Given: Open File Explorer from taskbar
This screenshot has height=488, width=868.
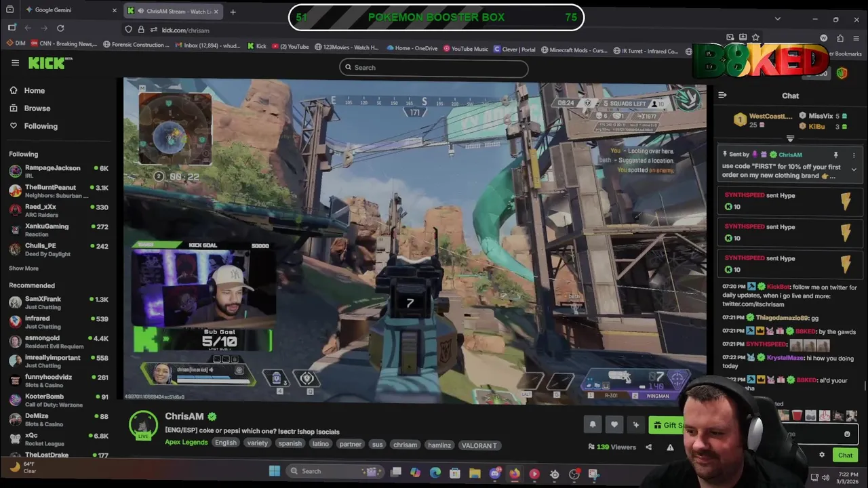Looking at the screenshot, I should 475,473.
